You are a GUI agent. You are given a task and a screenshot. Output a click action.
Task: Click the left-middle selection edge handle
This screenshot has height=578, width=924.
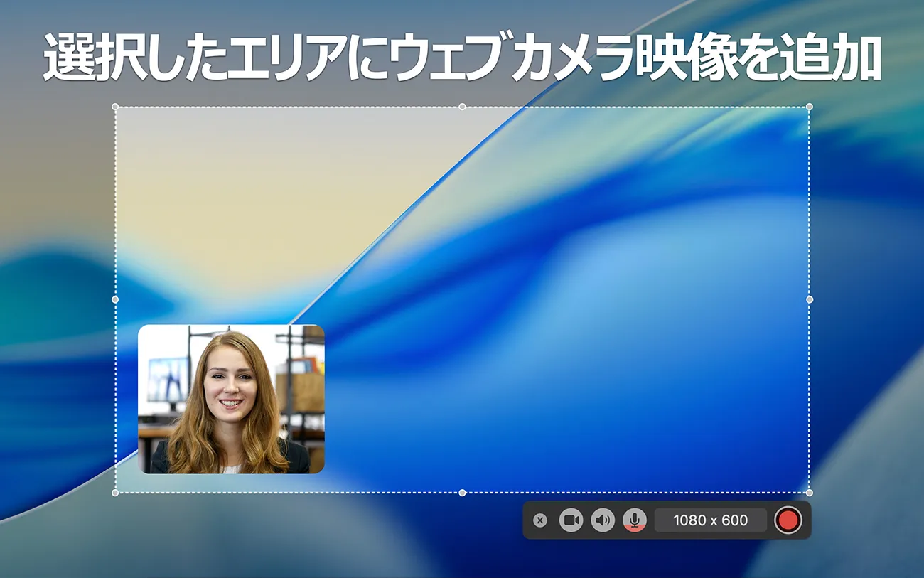click(x=115, y=299)
